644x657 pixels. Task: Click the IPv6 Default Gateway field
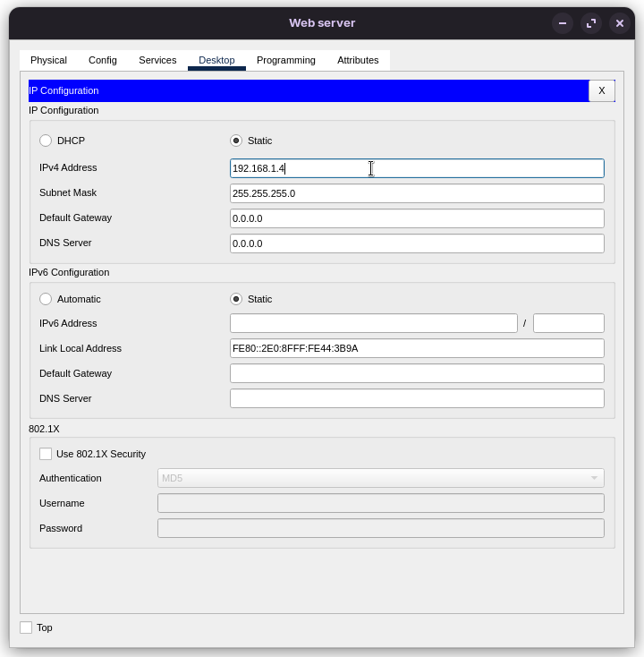[417, 373]
